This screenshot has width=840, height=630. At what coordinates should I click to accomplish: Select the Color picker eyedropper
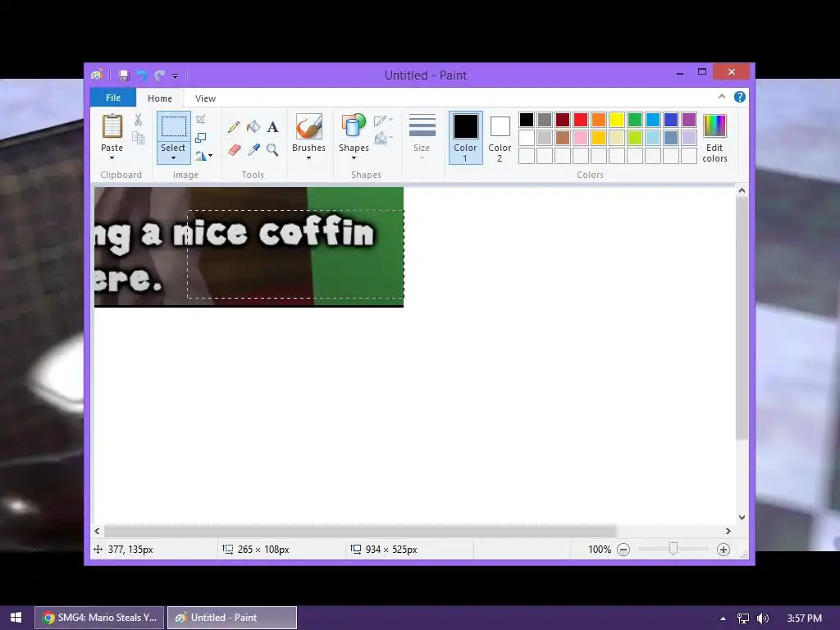(x=253, y=149)
